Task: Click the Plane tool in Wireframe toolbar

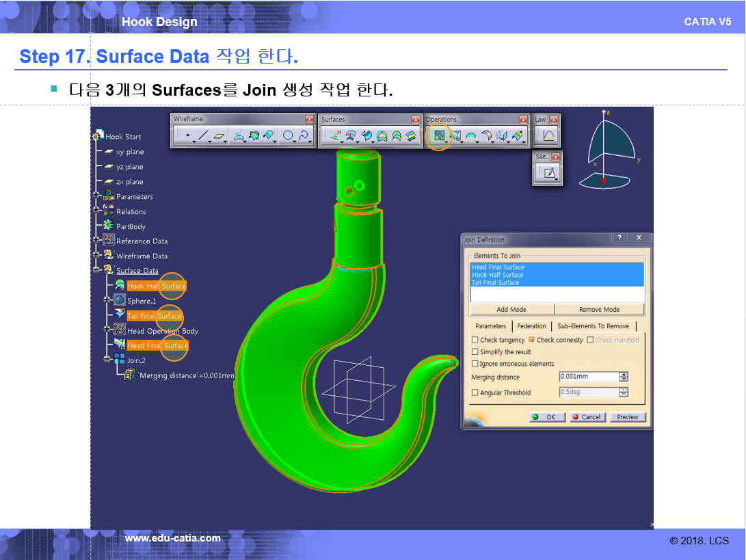Action: pyautogui.click(x=219, y=136)
